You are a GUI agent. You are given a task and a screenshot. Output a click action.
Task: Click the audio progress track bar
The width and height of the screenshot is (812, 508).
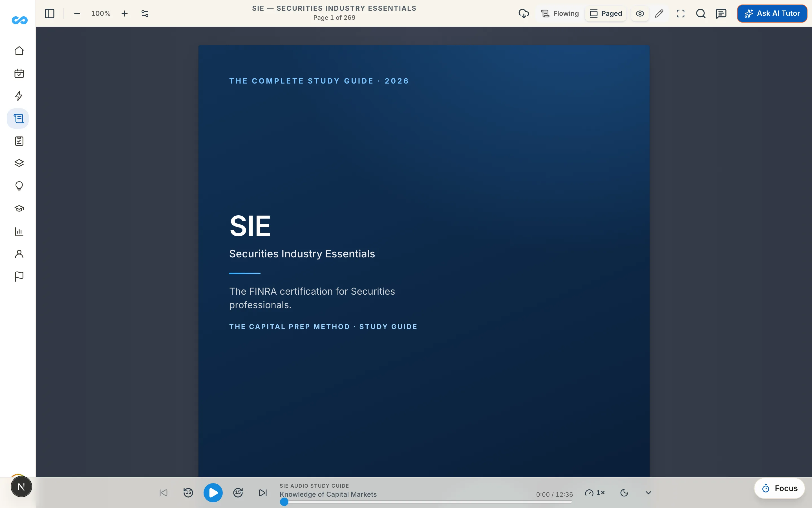[x=426, y=502]
